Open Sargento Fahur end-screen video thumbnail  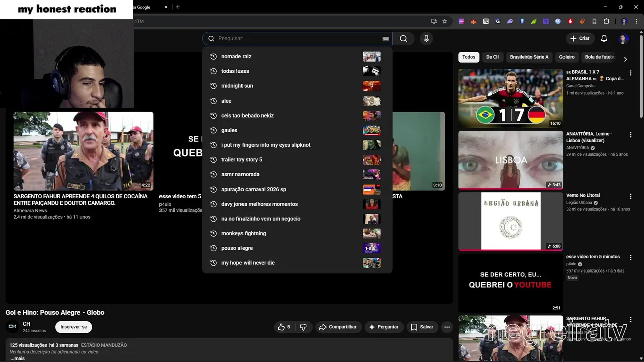(84, 151)
